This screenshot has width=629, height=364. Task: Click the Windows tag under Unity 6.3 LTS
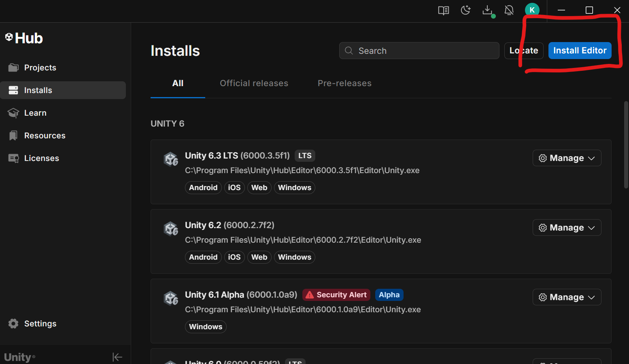(295, 188)
